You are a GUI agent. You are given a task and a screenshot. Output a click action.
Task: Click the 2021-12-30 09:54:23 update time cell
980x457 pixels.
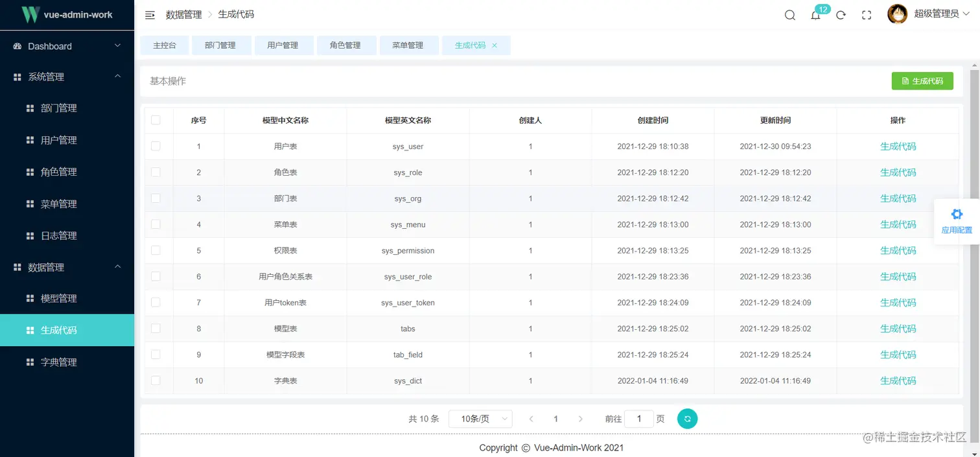point(775,146)
